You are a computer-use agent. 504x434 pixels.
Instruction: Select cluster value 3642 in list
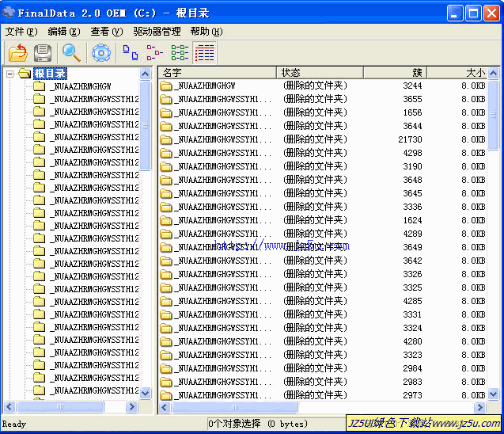click(x=412, y=261)
